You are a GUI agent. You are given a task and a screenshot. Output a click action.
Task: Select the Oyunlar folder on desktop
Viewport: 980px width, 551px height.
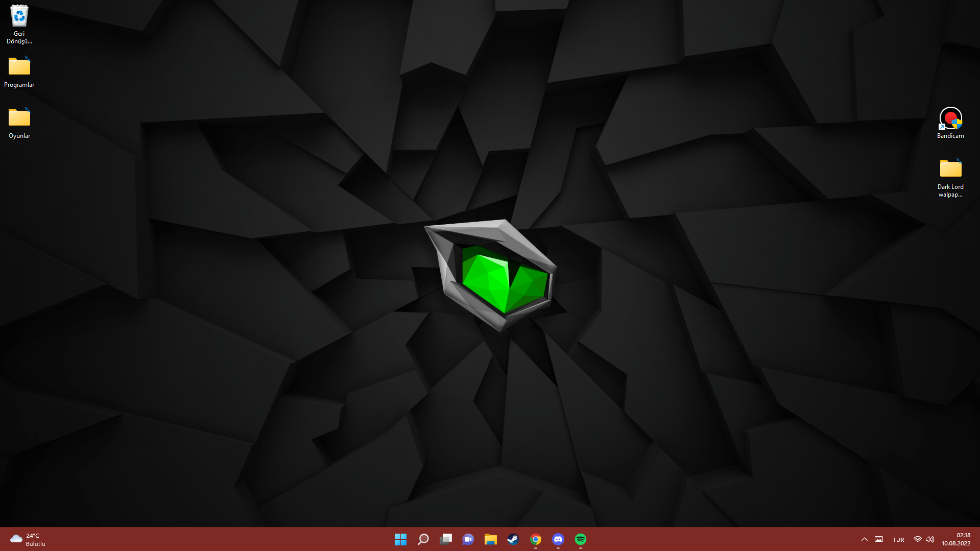coord(19,117)
